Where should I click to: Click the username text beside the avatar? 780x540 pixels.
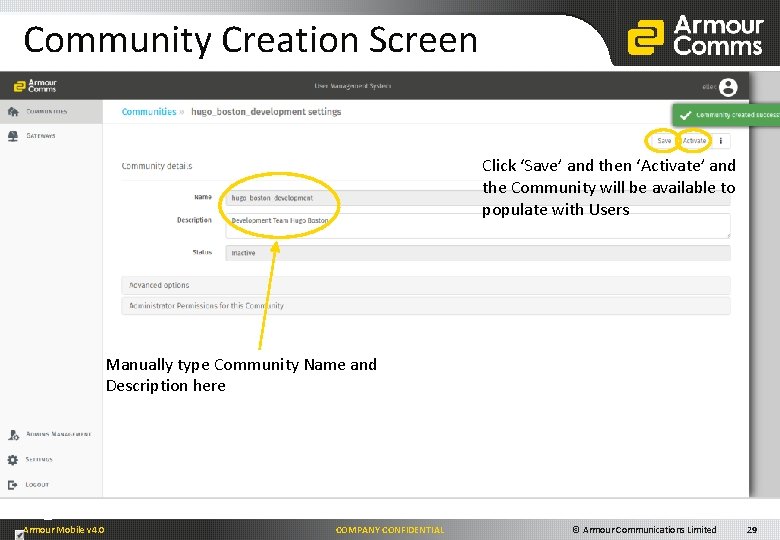pyautogui.click(x=709, y=87)
